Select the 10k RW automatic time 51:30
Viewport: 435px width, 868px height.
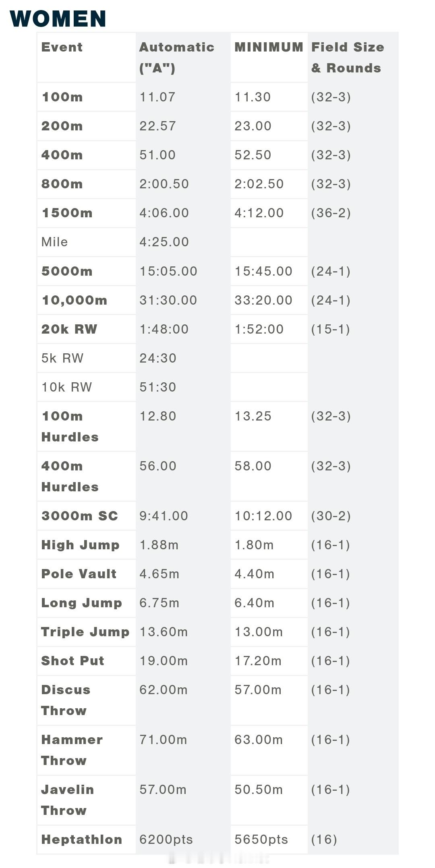[x=158, y=387]
